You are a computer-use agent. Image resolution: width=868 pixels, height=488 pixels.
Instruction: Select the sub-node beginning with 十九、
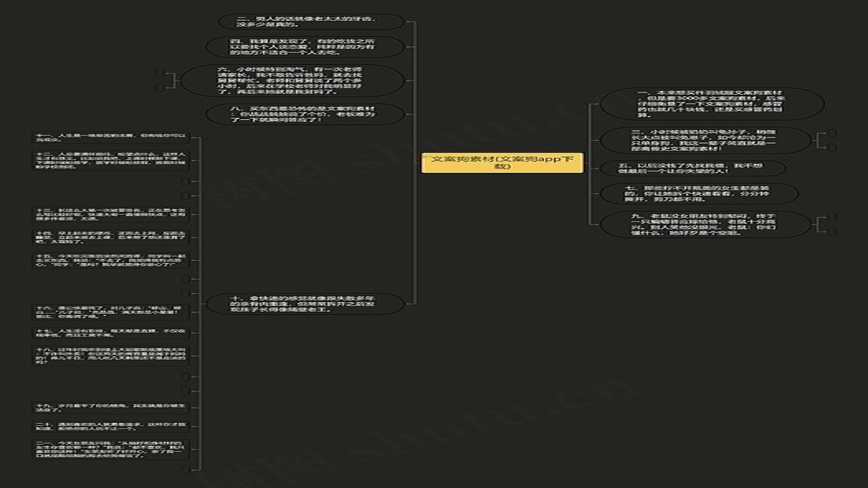click(x=110, y=407)
